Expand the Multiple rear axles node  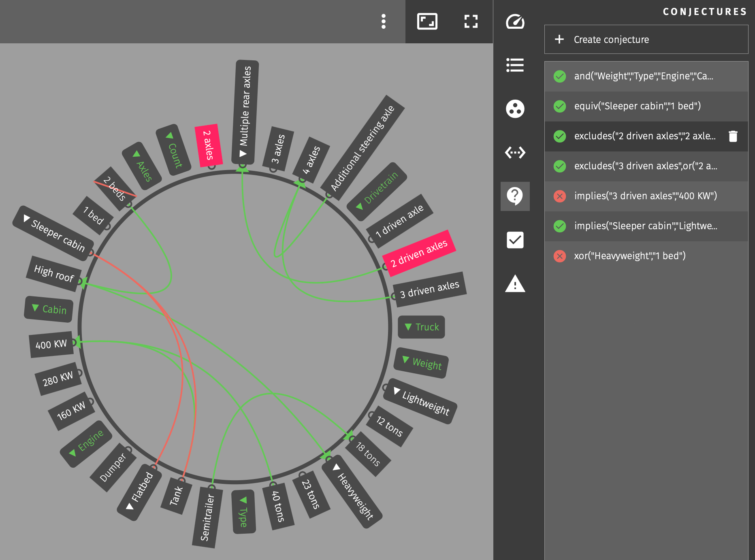[x=245, y=112]
